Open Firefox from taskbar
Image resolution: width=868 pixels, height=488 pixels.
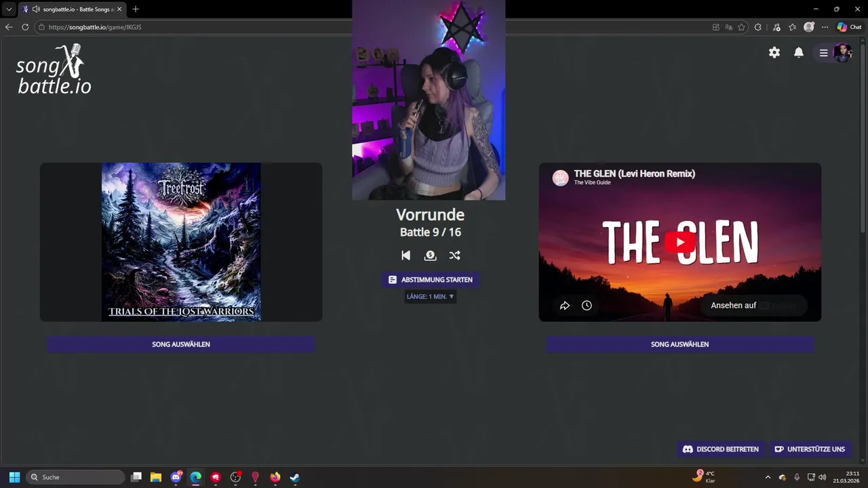(275, 477)
